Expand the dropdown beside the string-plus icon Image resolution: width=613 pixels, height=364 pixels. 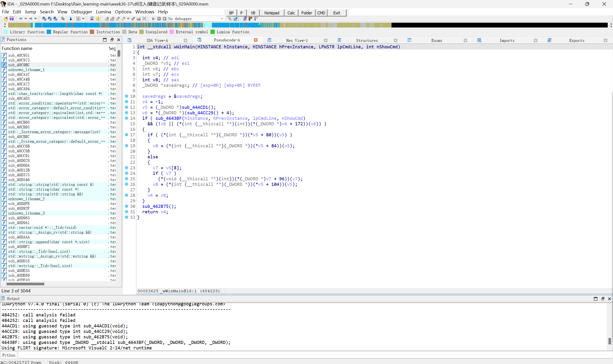(128, 19)
